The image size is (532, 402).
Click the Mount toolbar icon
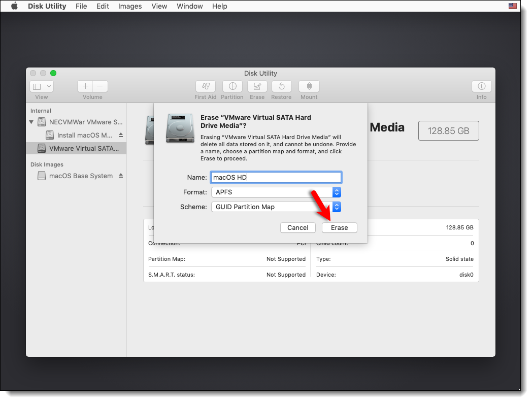(x=309, y=86)
